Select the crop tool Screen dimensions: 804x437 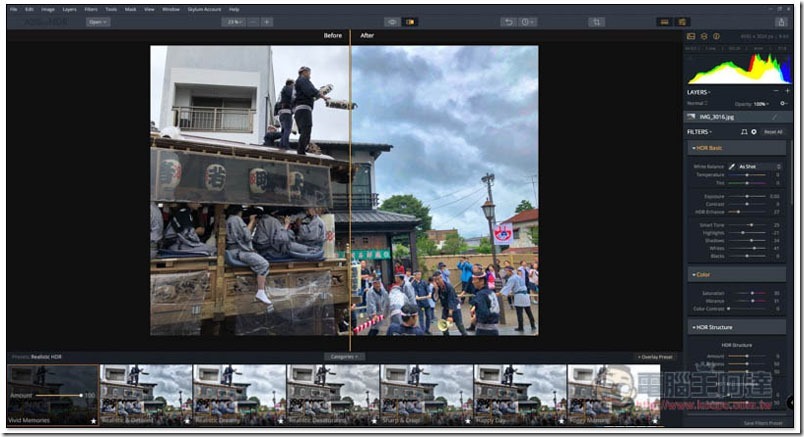click(596, 22)
